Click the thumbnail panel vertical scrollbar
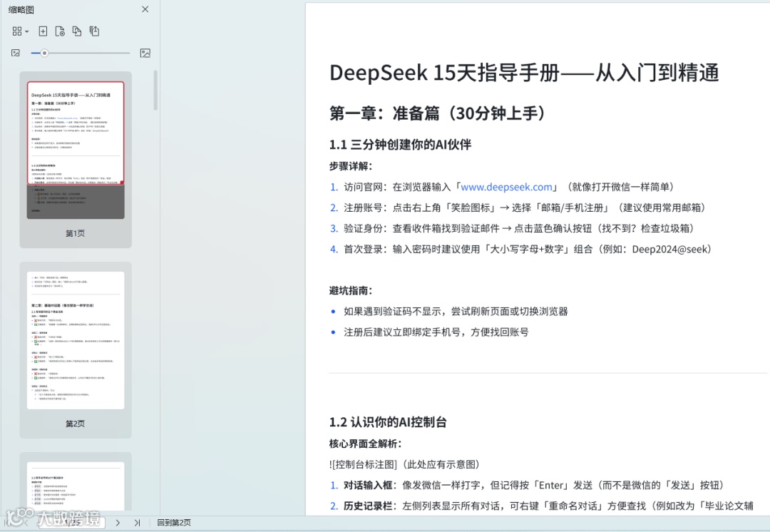 coord(155,91)
